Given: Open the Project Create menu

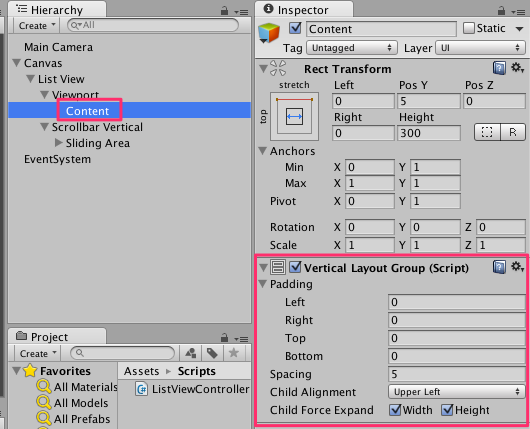Looking at the screenshot, I should tap(38, 353).
